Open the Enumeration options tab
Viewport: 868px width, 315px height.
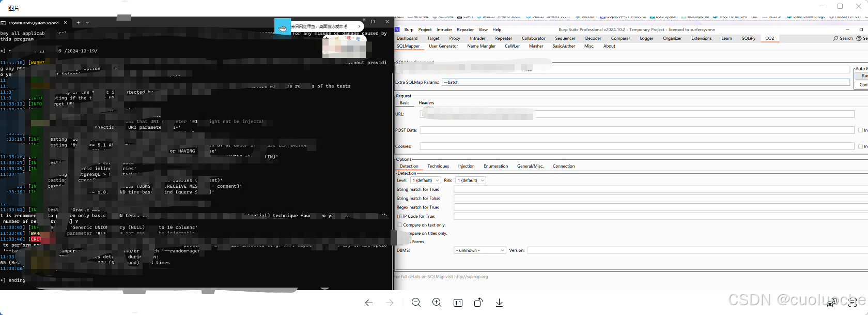[496, 167]
